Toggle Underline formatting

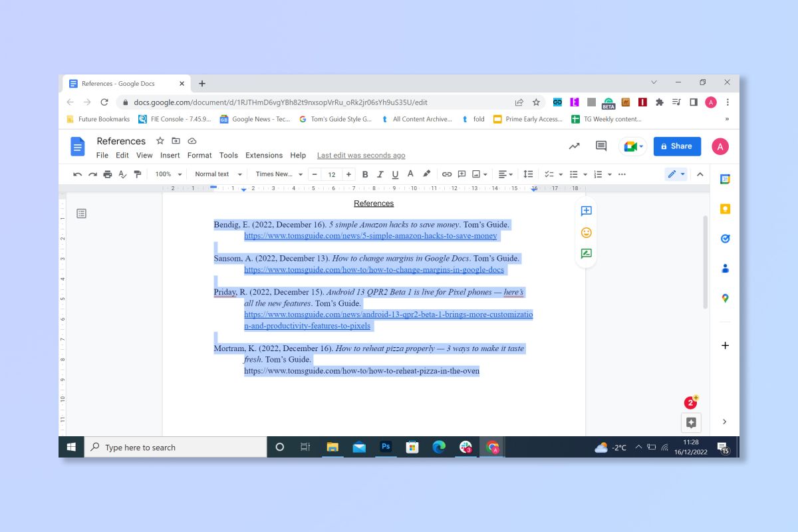pyautogui.click(x=395, y=174)
